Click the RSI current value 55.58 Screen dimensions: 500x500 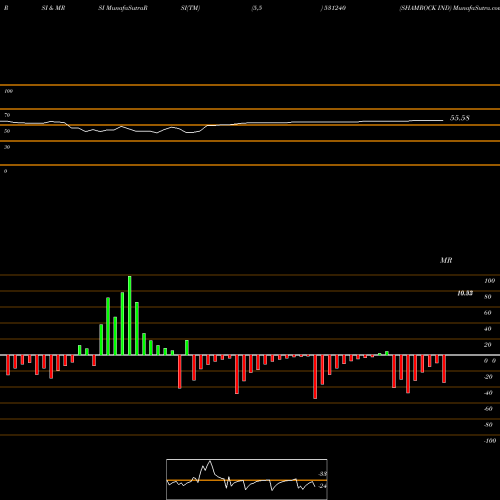tap(460, 118)
